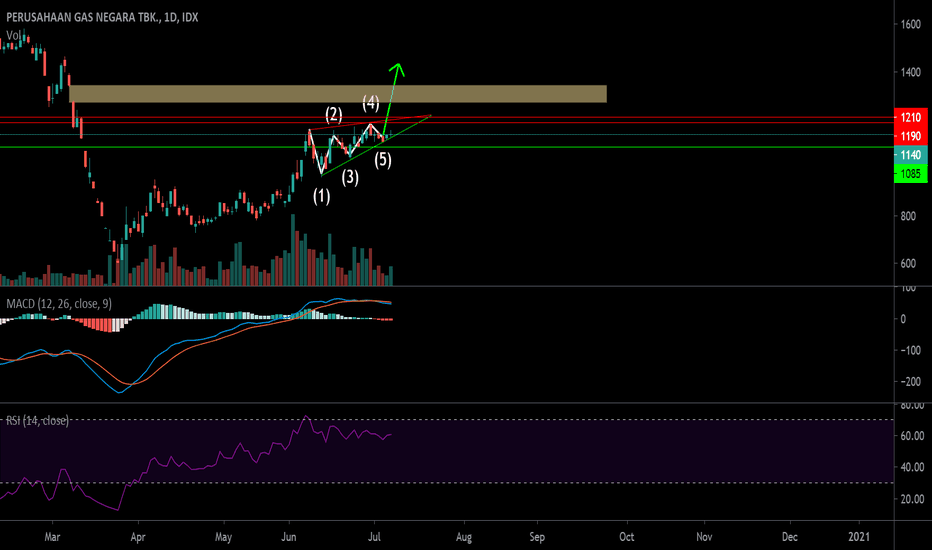Click the Sep date on time axis
Image resolution: width=932 pixels, height=550 pixels.
[537, 537]
